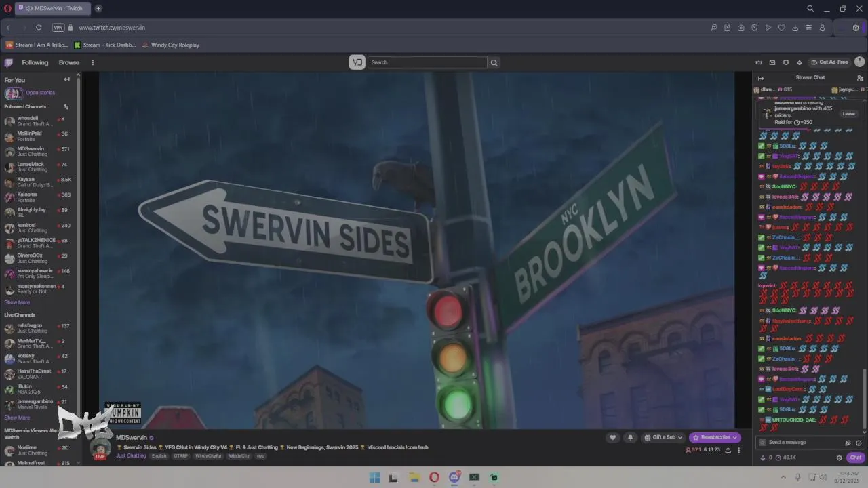The image size is (868, 488).
Task: Open whosdell channel in Followed Channels
Action: point(39,121)
